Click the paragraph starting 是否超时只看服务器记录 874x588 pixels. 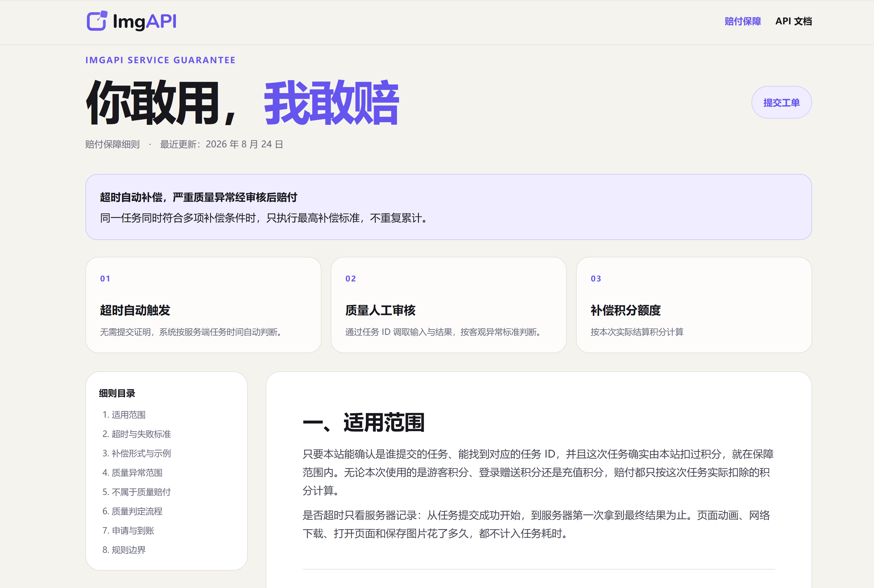pyautogui.click(x=536, y=524)
